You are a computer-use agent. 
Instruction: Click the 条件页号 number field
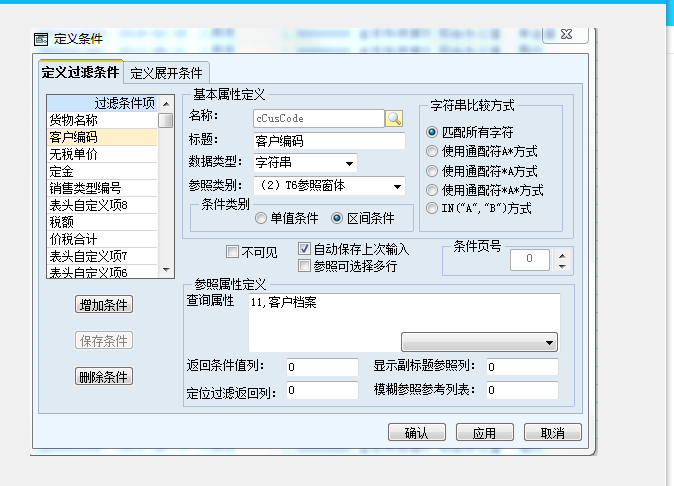530,260
